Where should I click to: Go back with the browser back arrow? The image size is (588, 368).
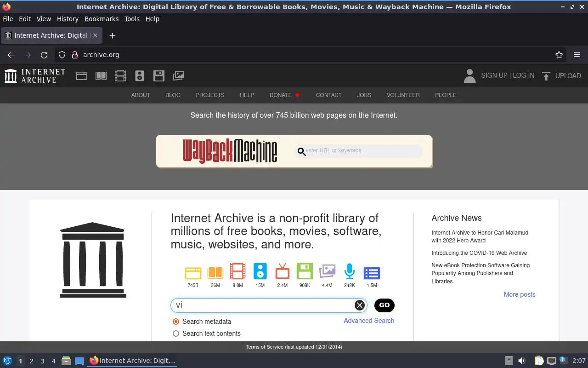(11, 55)
